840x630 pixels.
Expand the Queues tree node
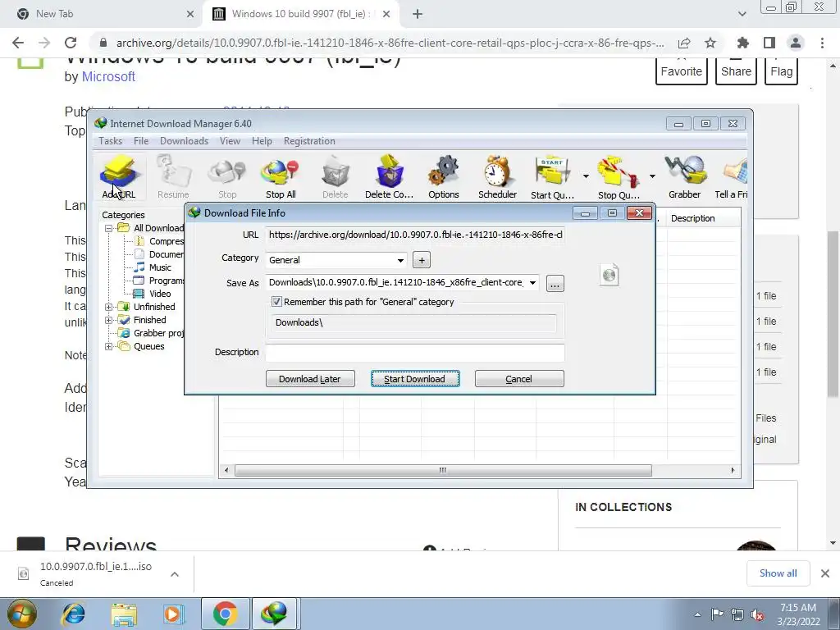click(109, 347)
